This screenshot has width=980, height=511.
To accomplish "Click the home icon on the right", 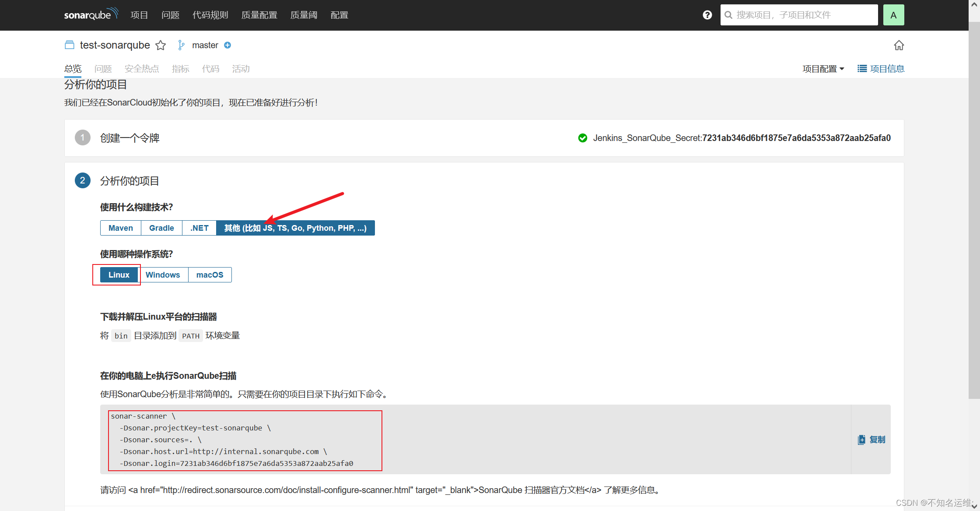I will 899,45.
